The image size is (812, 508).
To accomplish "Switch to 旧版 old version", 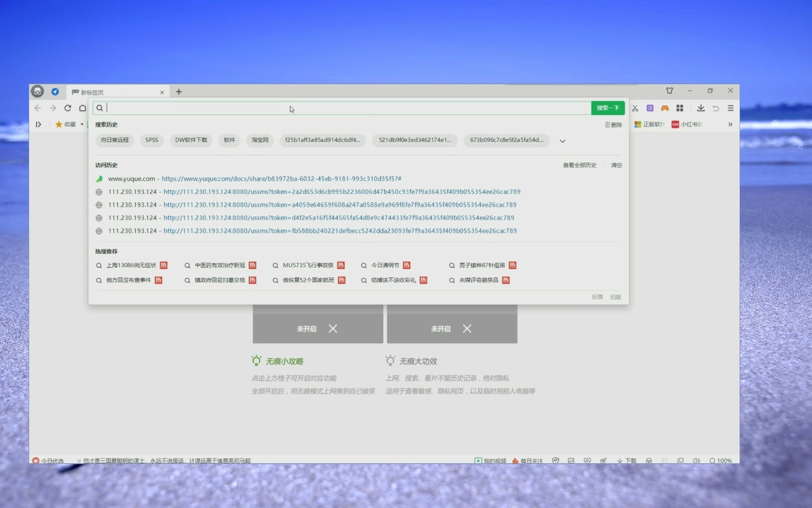I will (616, 297).
